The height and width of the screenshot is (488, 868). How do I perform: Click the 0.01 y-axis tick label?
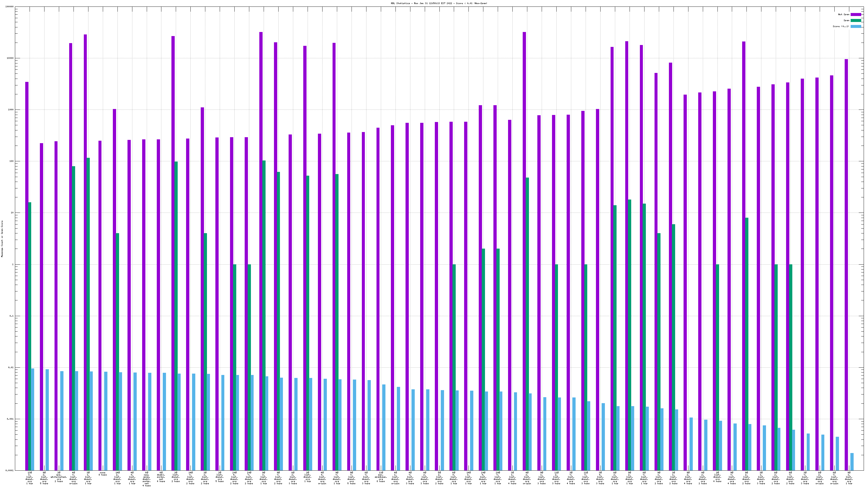point(11,367)
